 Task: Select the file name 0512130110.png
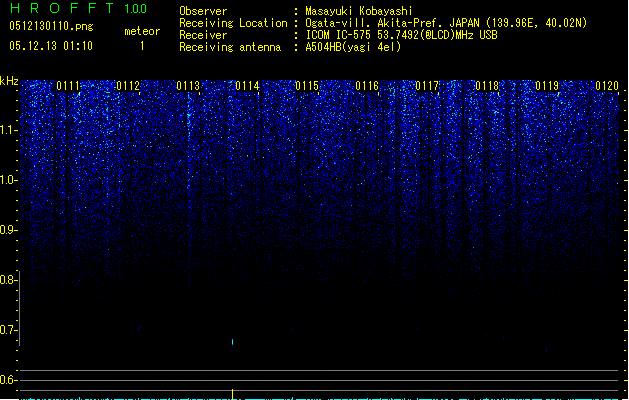pos(51,26)
